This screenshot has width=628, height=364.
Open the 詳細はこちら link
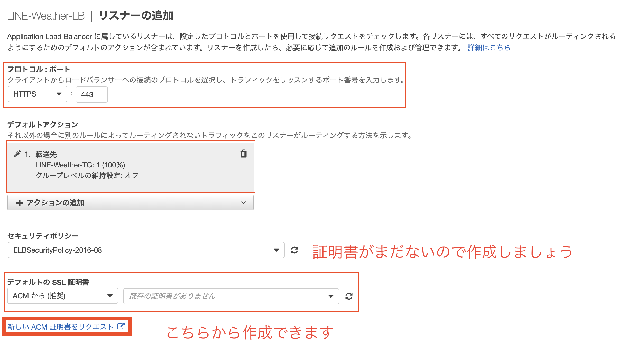click(489, 47)
